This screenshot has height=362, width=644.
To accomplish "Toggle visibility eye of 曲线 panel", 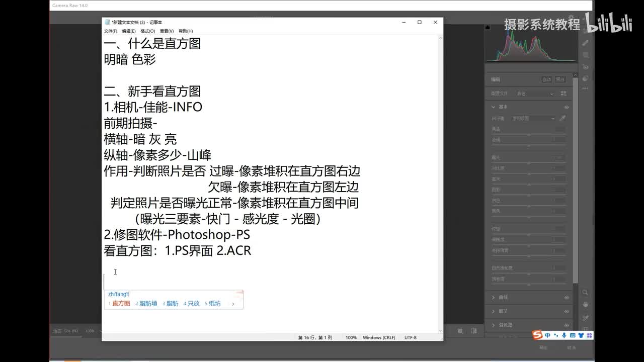I will tap(567, 298).
